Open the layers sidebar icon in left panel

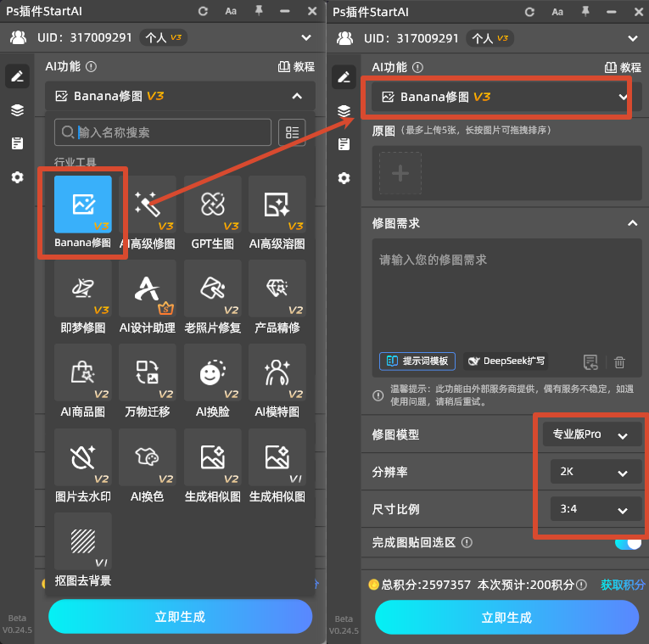17,110
